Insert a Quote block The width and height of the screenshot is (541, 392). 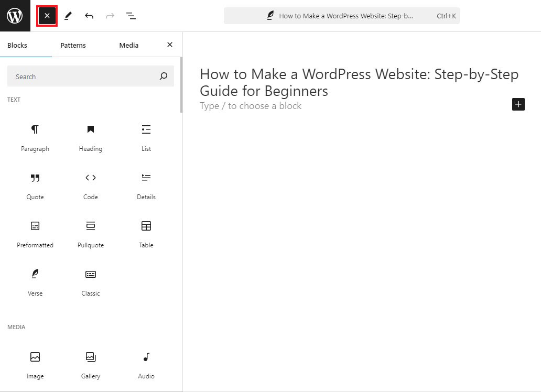[x=35, y=187]
